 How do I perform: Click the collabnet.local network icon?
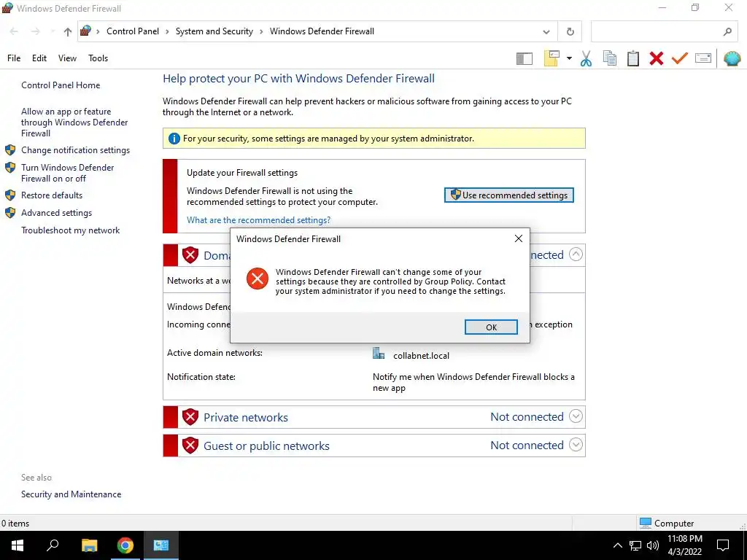379,353
